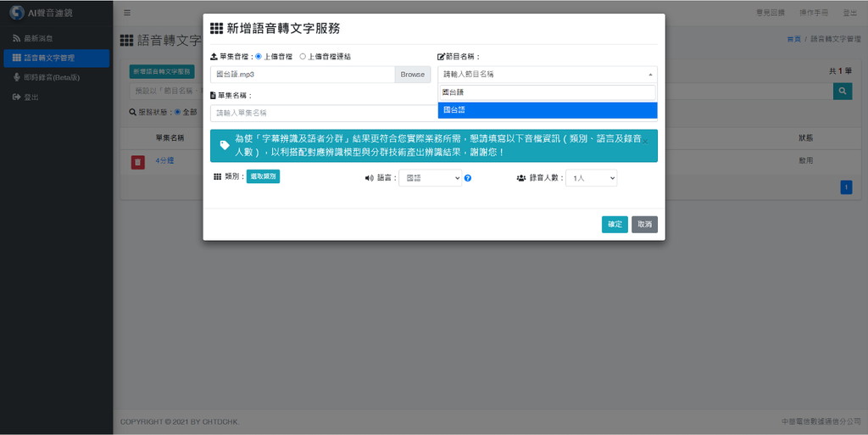Open 意見回饋 in the top bar

[x=771, y=13]
